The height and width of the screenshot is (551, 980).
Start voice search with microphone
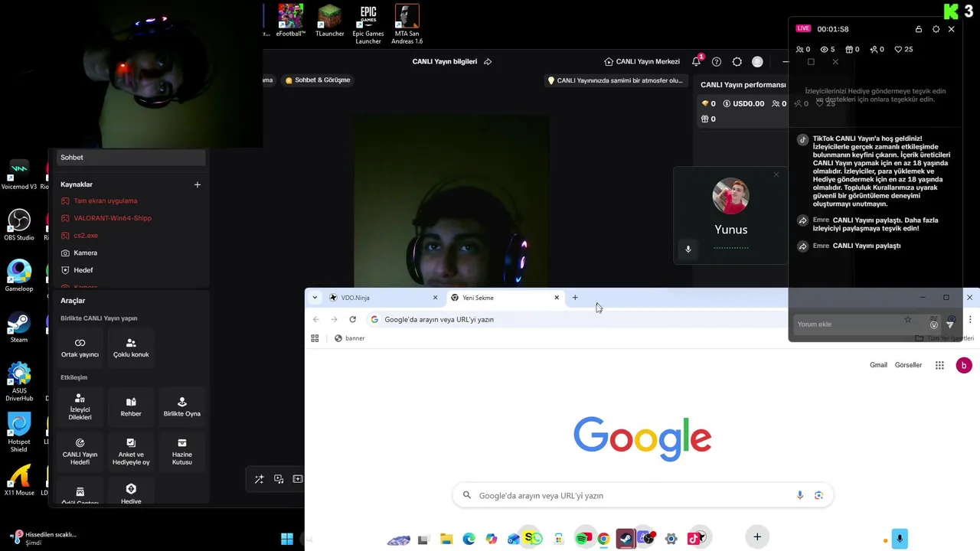point(800,495)
